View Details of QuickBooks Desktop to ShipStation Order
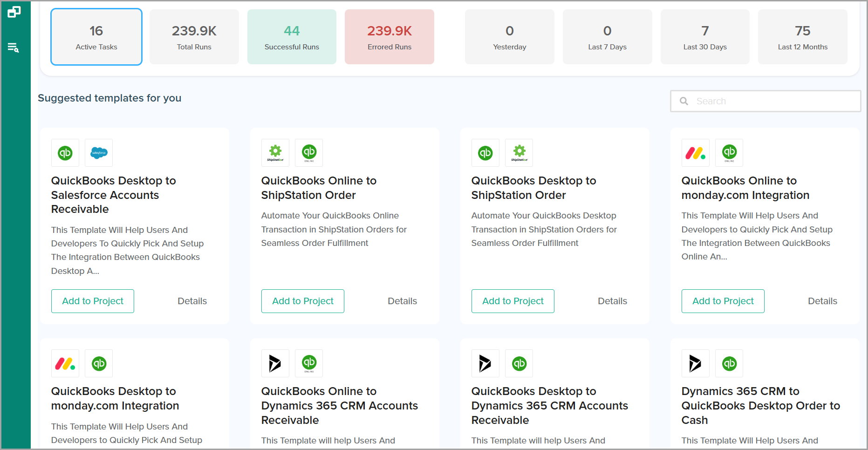The height and width of the screenshot is (450, 868). pyautogui.click(x=612, y=301)
